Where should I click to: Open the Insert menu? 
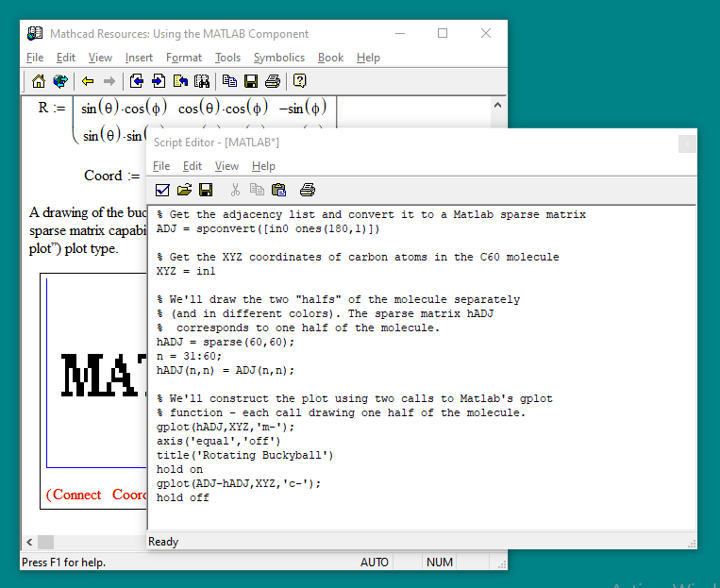click(139, 58)
